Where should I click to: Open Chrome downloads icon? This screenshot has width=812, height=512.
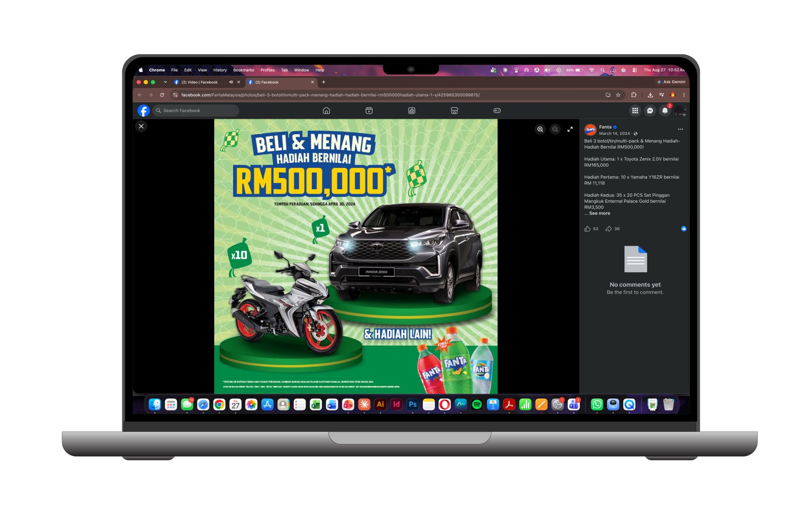point(650,95)
